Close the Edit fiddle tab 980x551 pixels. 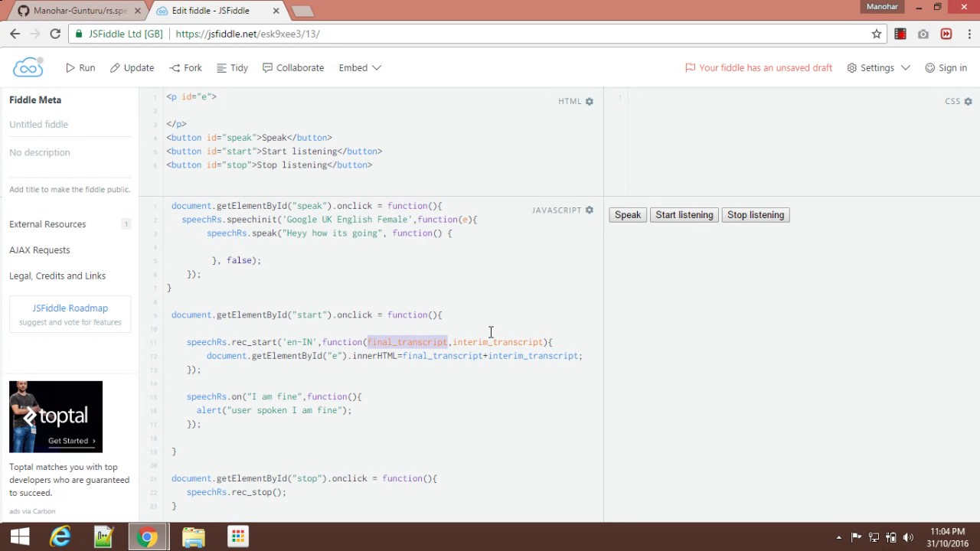(x=276, y=11)
